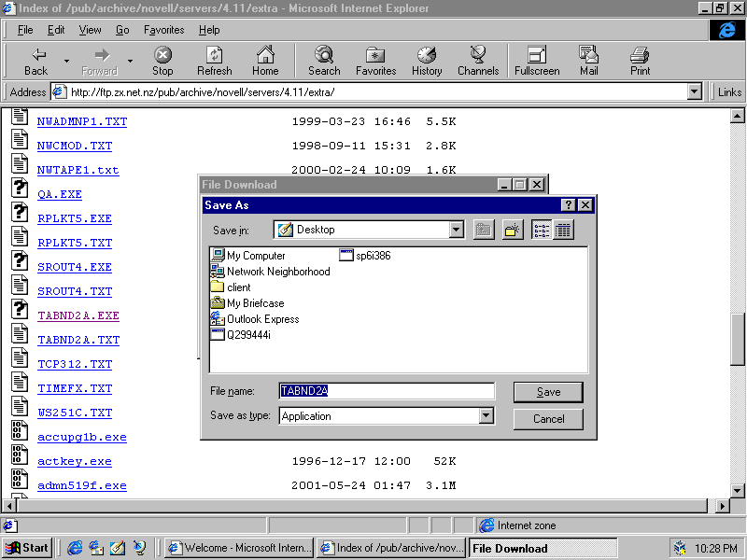Viewport: 747px width, 560px height.
Task: Open the Favorites toolbar button
Action: coord(376,61)
